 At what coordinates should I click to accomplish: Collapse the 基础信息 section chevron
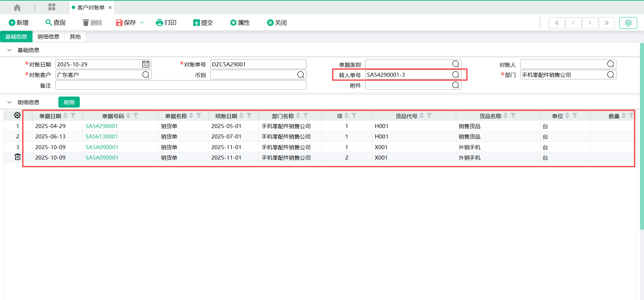point(9,50)
